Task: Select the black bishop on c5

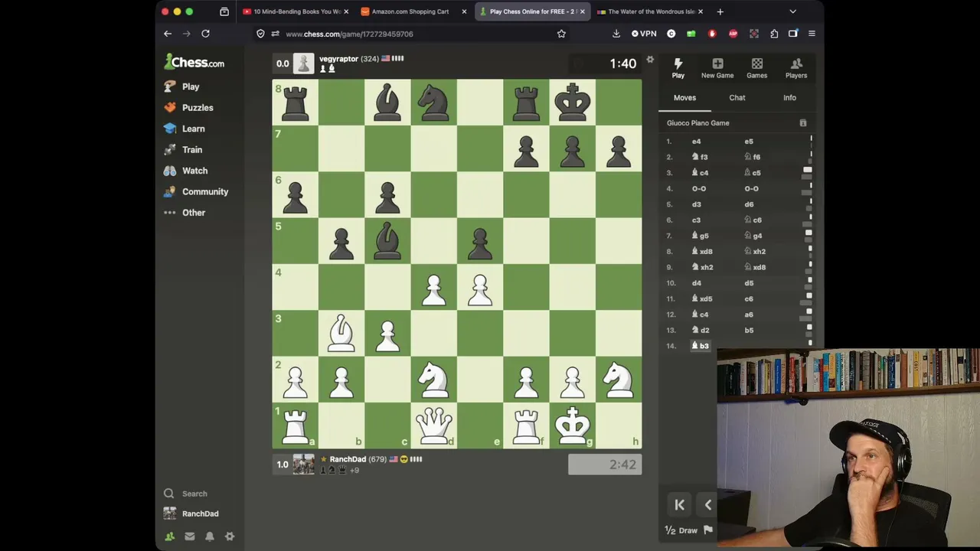Action: (388, 240)
